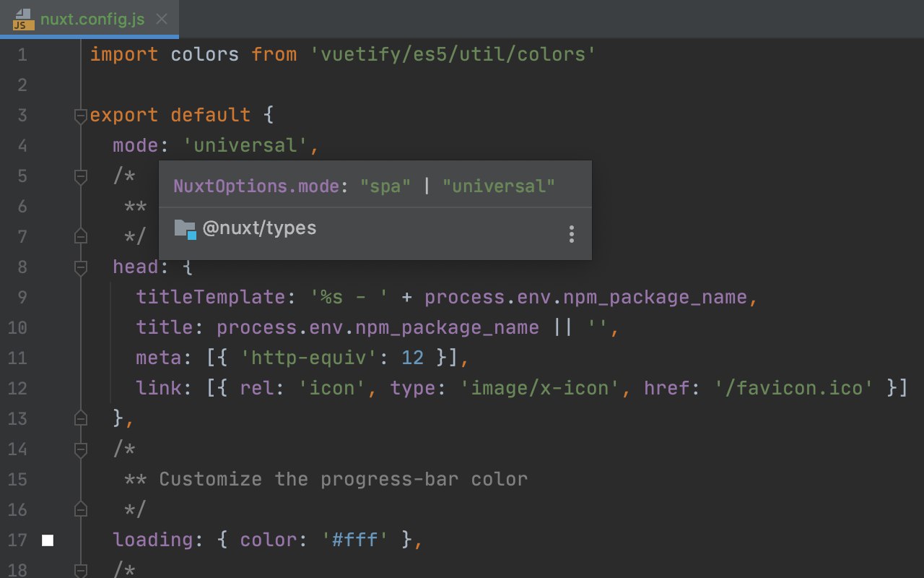924x578 pixels.
Task: Click the 'mode' property on line 4
Action: click(x=135, y=146)
